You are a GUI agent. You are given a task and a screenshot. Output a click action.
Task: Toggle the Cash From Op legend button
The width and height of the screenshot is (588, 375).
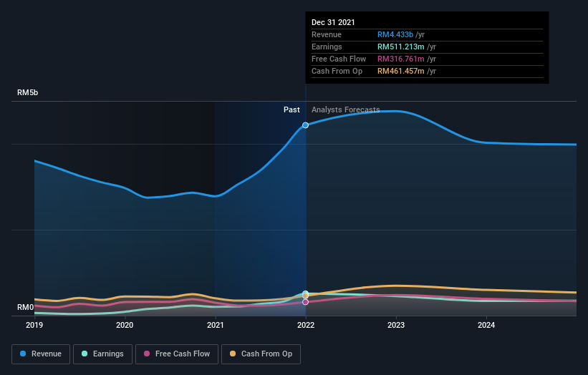(261, 354)
